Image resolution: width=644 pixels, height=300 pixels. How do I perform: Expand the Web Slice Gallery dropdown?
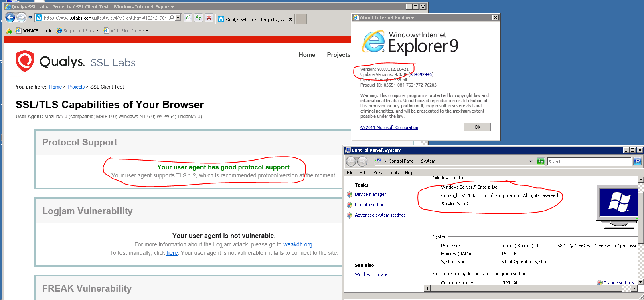(x=147, y=31)
